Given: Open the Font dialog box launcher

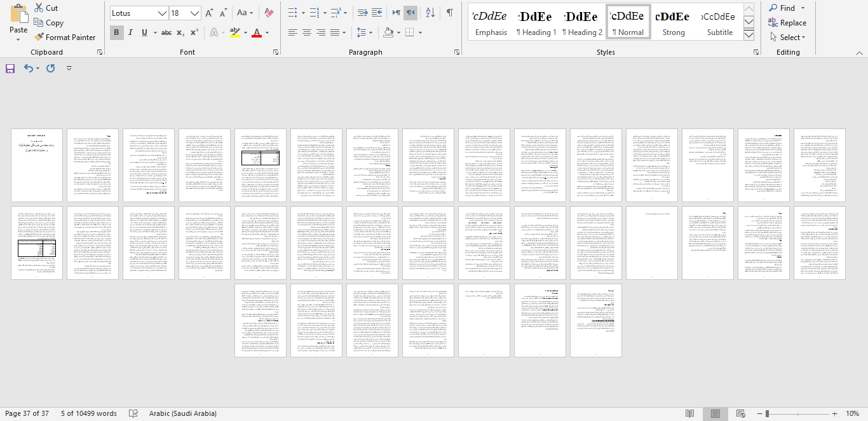Looking at the screenshot, I should tap(276, 52).
